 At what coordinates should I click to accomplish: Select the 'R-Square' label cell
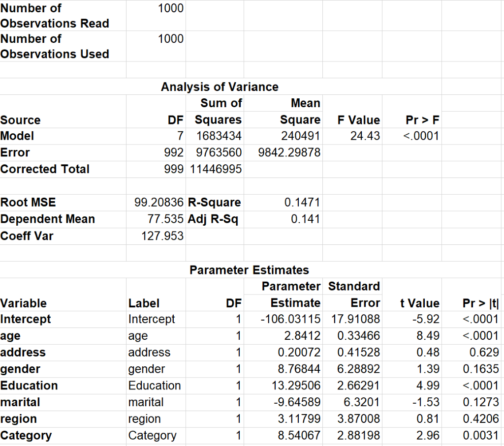pos(215,203)
